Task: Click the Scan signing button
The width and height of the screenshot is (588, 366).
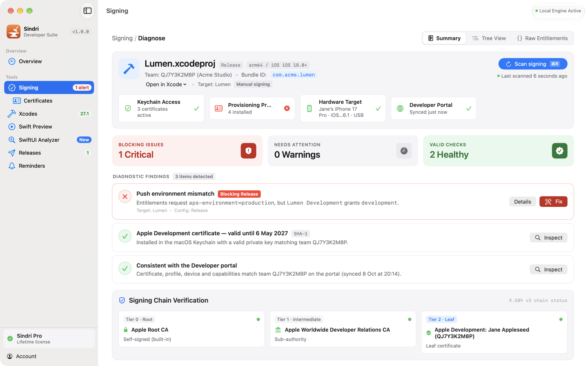Action: pos(533,64)
